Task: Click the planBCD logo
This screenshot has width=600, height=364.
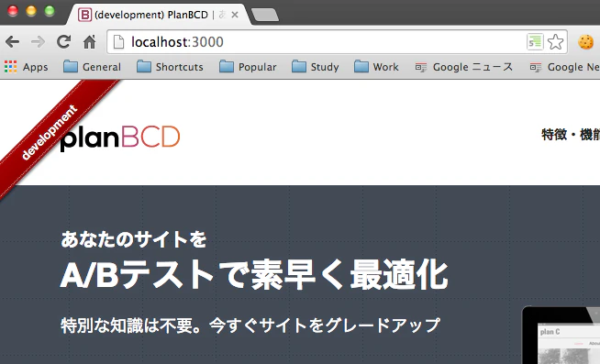Action: [120, 138]
